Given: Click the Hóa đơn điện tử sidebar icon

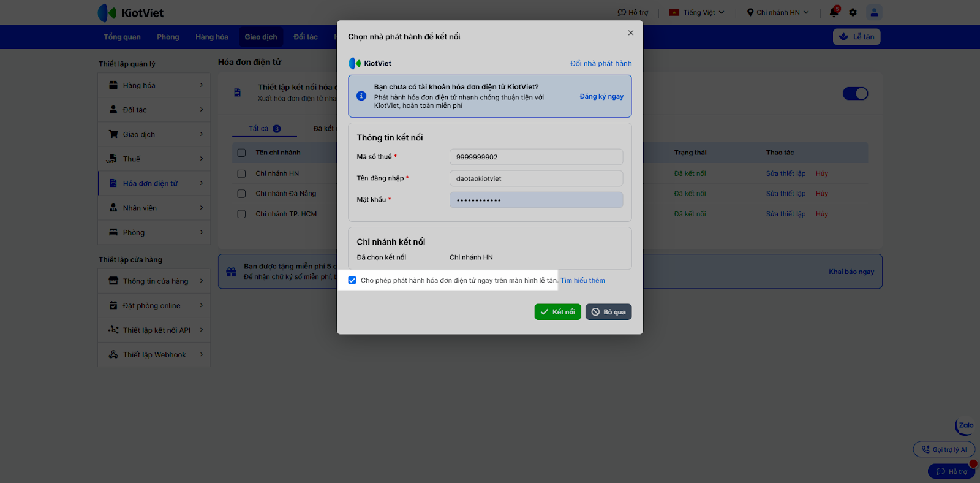Looking at the screenshot, I should click(x=113, y=183).
